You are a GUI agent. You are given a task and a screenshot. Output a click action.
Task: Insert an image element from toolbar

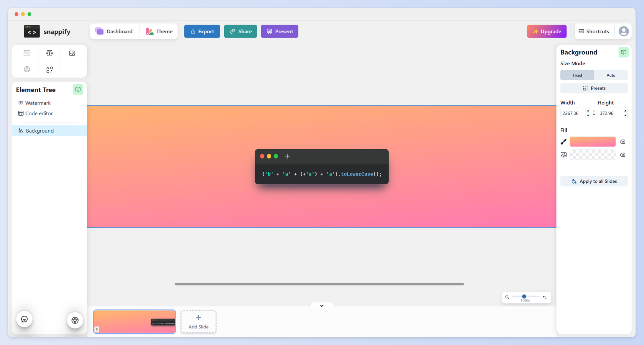[72, 53]
